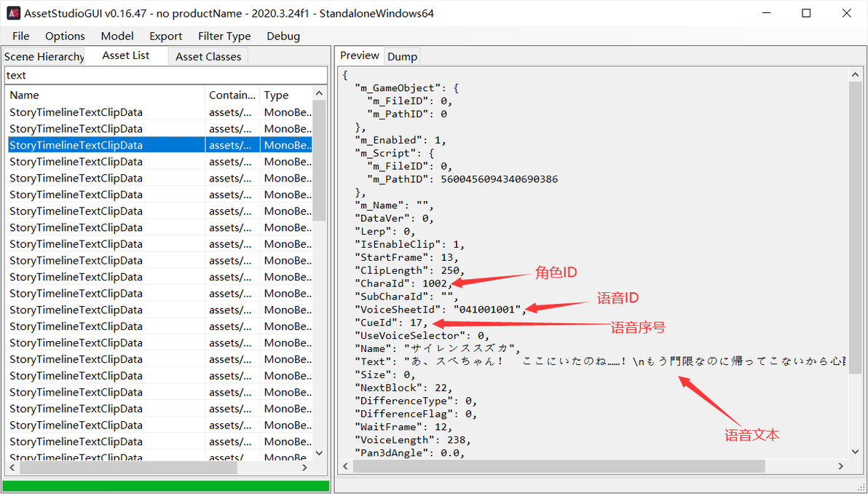Switch to the Asset List tab
The width and height of the screenshot is (868, 494).
tap(126, 55)
